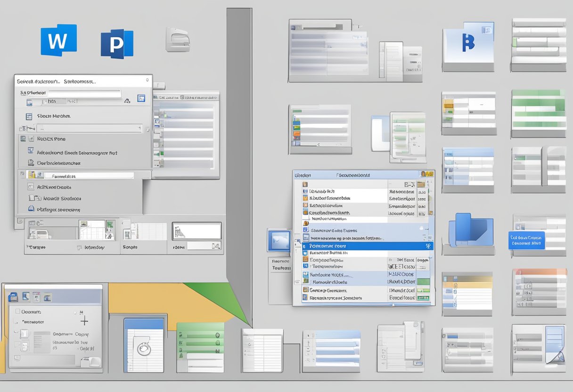Image resolution: width=573 pixels, height=392 pixels.
Task: Click the 'Toutean' label below picture thumbnail
Action: click(x=281, y=268)
